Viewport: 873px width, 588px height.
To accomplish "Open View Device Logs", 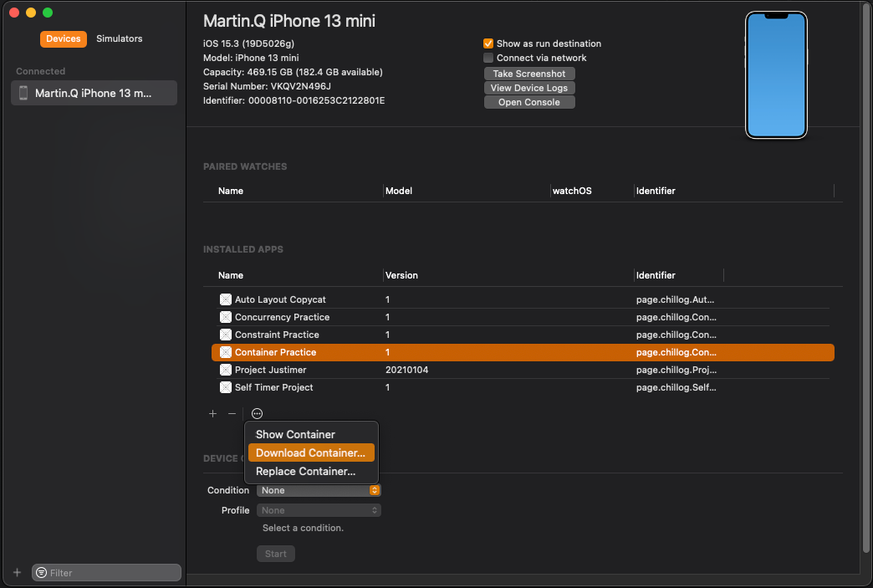I will click(529, 88).
